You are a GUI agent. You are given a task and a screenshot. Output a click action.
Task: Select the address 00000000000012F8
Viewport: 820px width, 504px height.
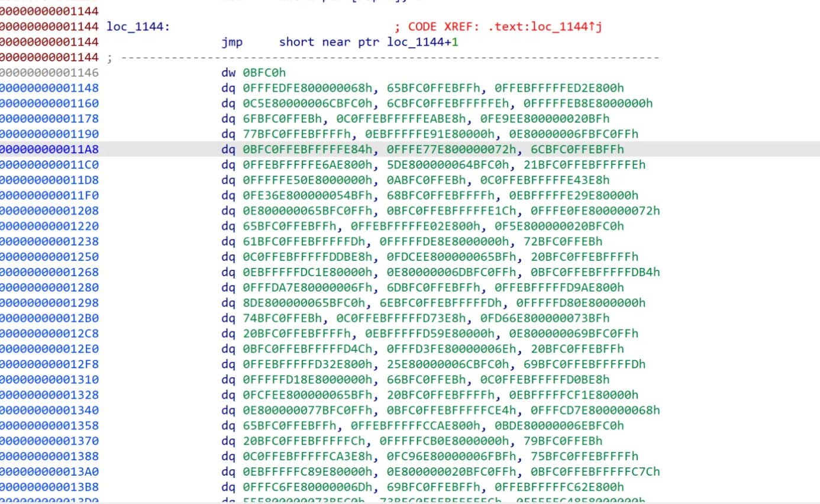pos(49,364)
